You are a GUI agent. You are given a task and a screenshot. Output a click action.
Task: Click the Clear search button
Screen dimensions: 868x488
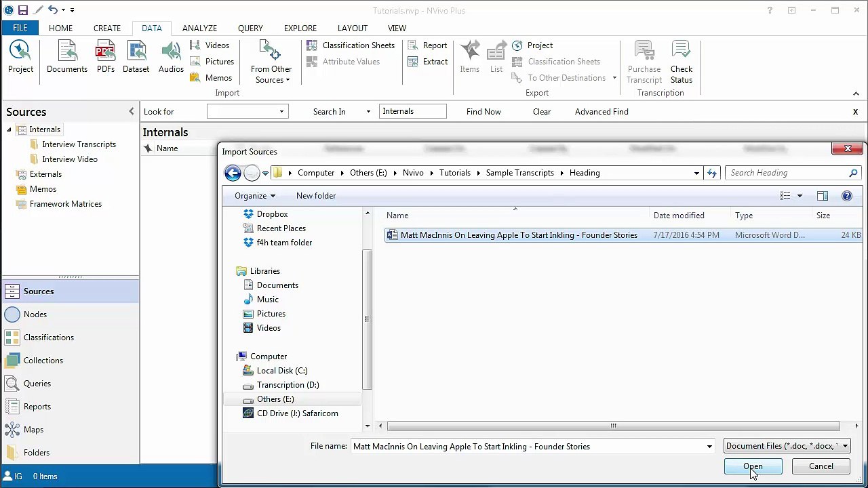click(x=542, y=112)
